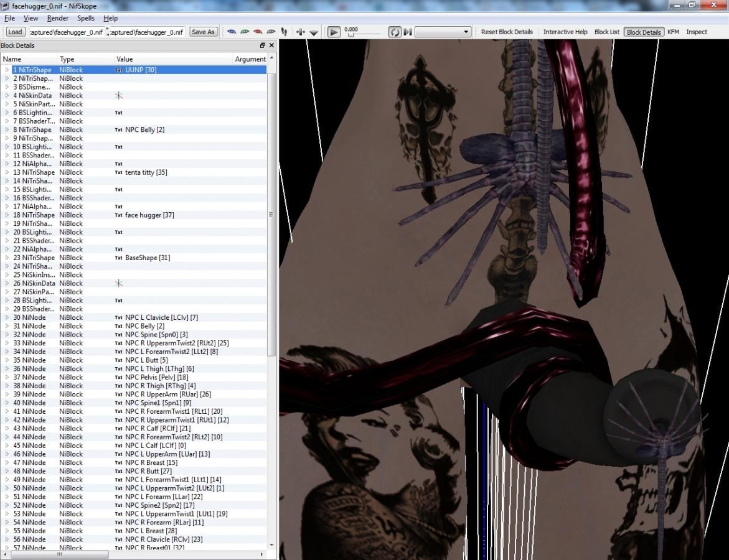Open the View menu
729x560 pixels.
click(31, 18)
